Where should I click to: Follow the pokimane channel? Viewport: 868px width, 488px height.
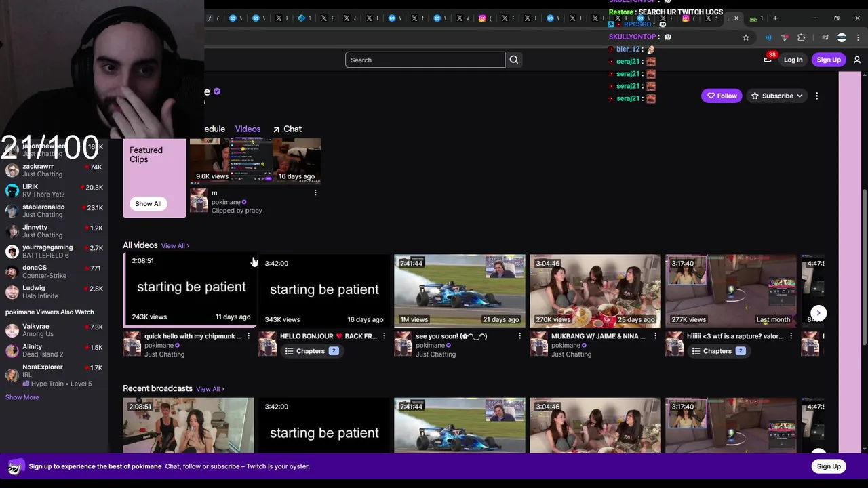722,96
